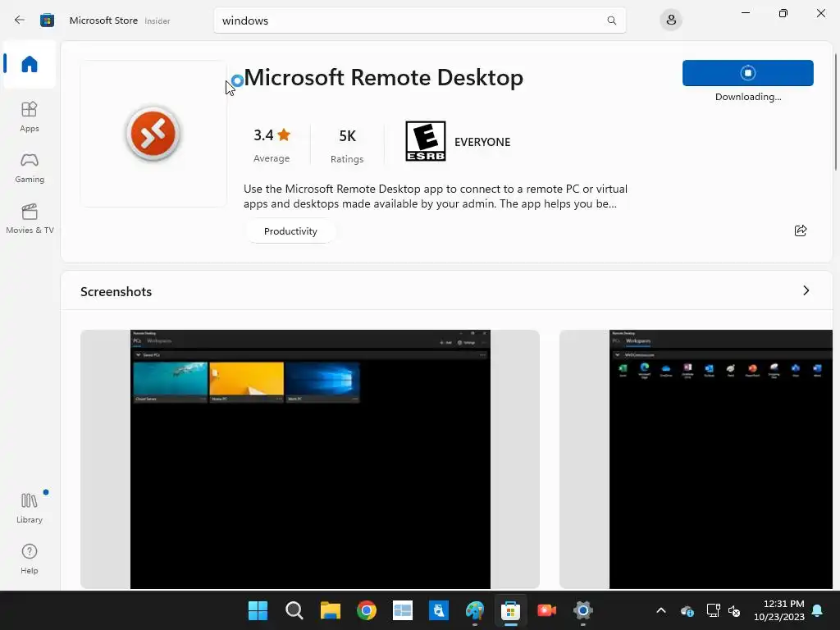Click the Microsoft Remote Desktop app icon
Image resolution: width=840 pixels, height=630 pixels.
[153, 134]
